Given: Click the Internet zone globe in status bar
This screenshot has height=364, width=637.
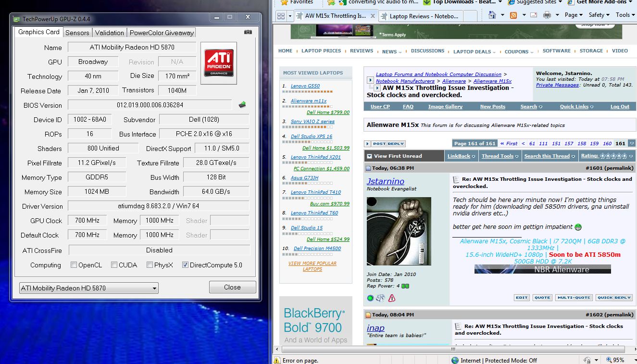Looking at the screenshot, I should pos(455,360).
